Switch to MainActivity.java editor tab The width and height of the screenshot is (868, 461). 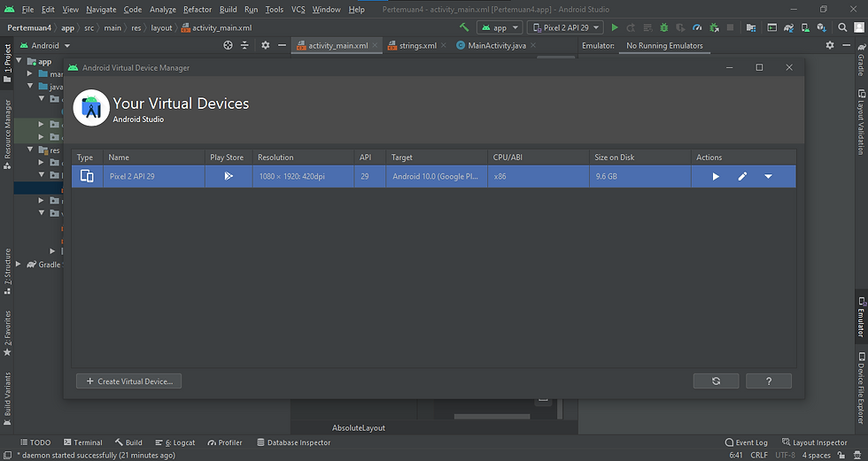coord(496,45)
